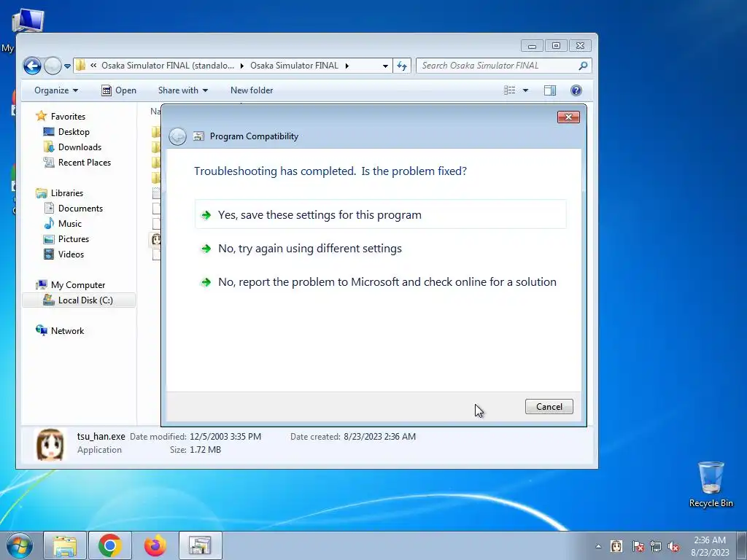Select My Computer in navigation pane
The image size is (747, 560).
(x=77, y=285)
